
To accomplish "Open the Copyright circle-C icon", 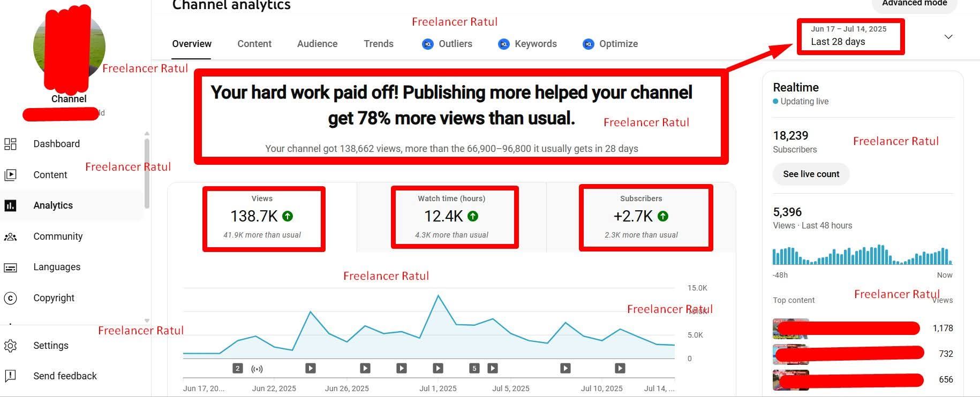I will point(11,298).
